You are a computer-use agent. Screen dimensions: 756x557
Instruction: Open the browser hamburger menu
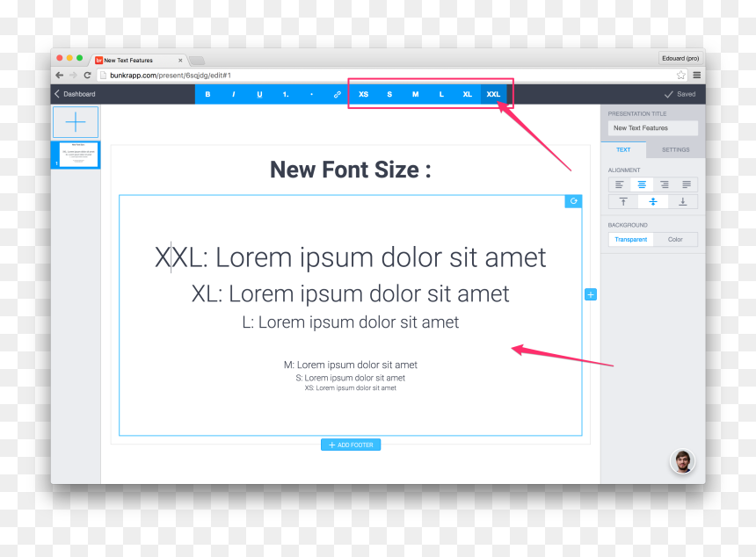(x=697, y=76)
